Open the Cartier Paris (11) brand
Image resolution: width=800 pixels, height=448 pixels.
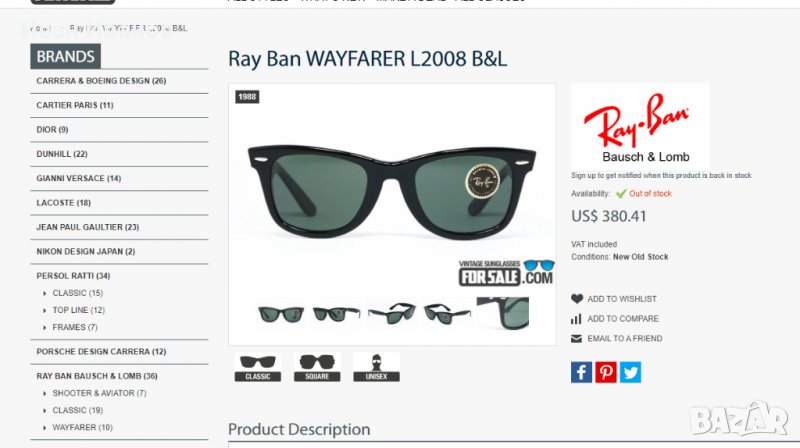tap(75, 106)
